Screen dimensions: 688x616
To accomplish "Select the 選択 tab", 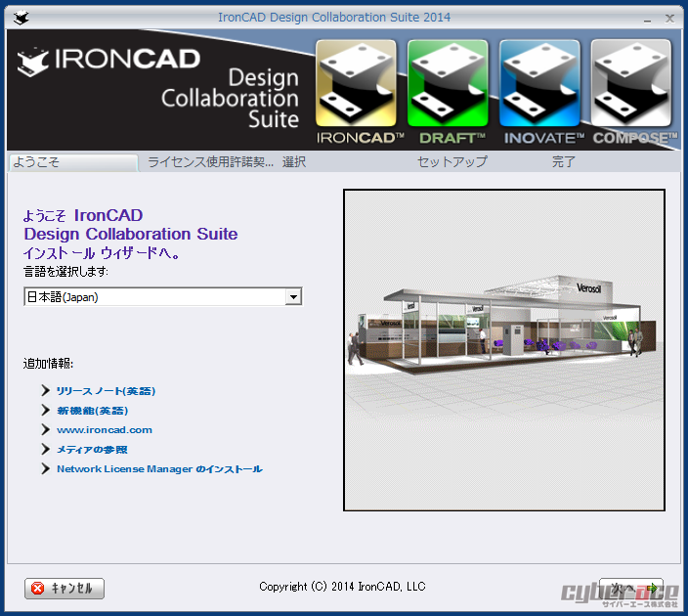I will pyautogui.click(x=294, y=162).
